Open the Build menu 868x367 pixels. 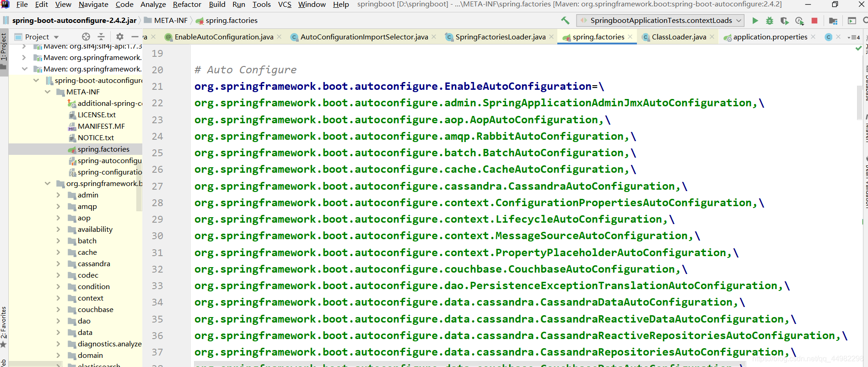coord(217,5)
